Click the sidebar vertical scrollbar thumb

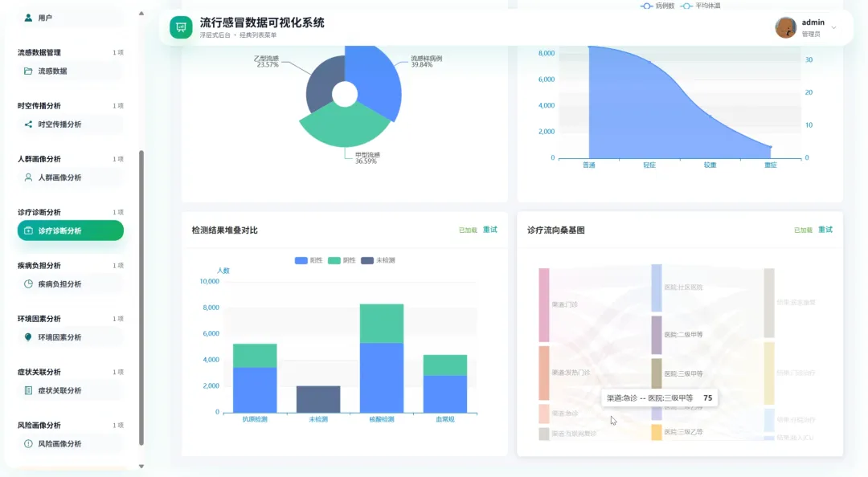pos(141,298)
